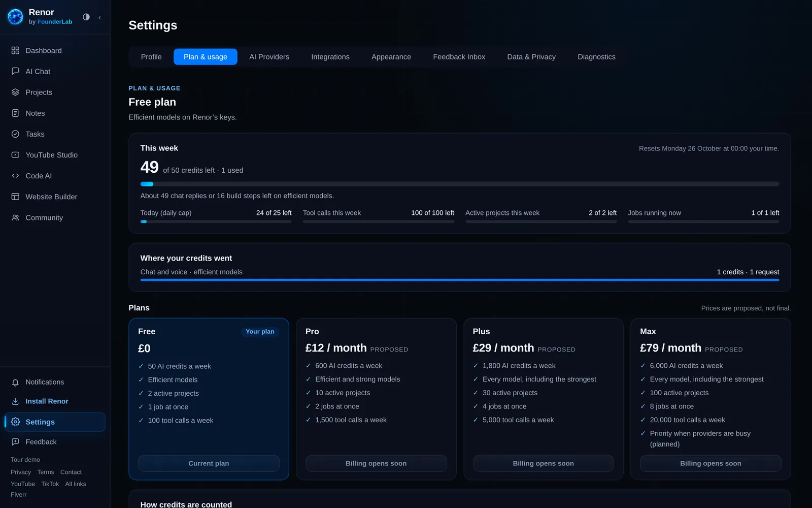Open the All links footer link

tap(76, 484)
